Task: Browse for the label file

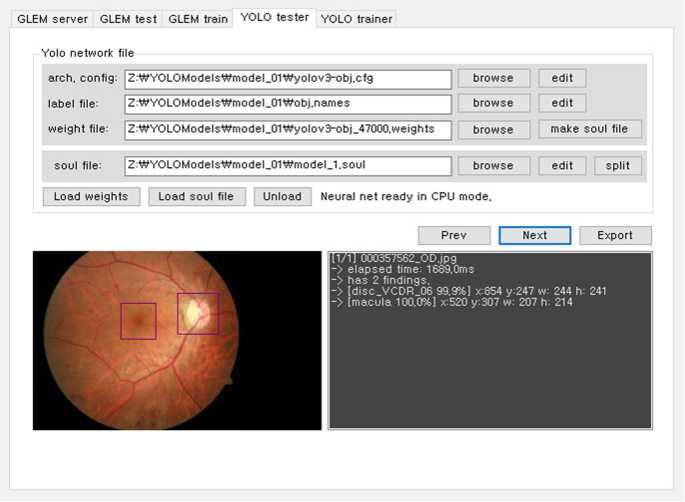Action: click(493, 103)
